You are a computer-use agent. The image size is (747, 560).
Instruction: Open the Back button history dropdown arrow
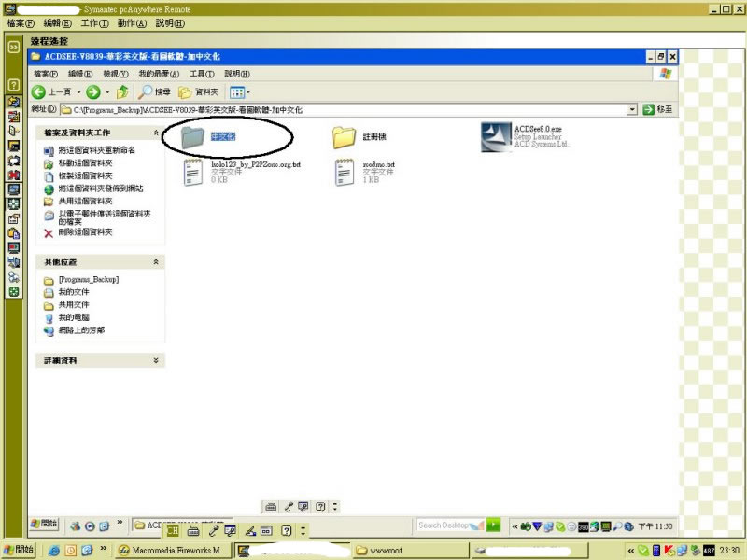click(78, 92)
